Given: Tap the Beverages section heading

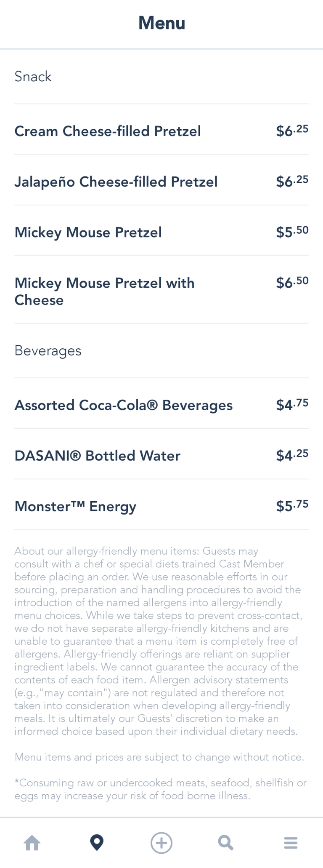Looking at the screenshot, I should tap(48, 350).
